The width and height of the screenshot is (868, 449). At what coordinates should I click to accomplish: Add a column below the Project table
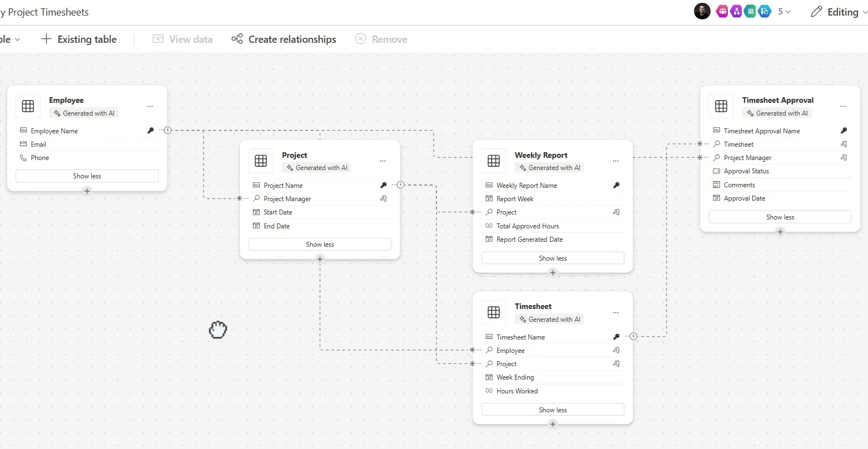point(320,259)
